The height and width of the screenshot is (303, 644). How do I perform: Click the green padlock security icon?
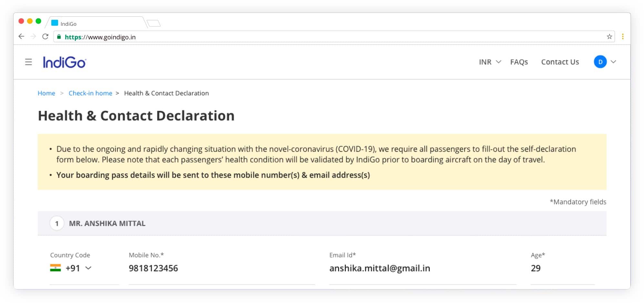click(59, 37)
